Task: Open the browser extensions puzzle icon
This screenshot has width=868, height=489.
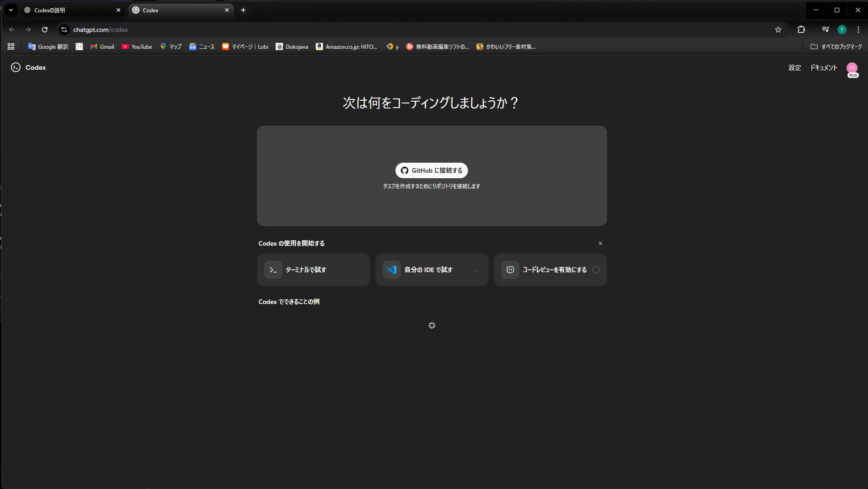Action: click(x=801, y=30)
